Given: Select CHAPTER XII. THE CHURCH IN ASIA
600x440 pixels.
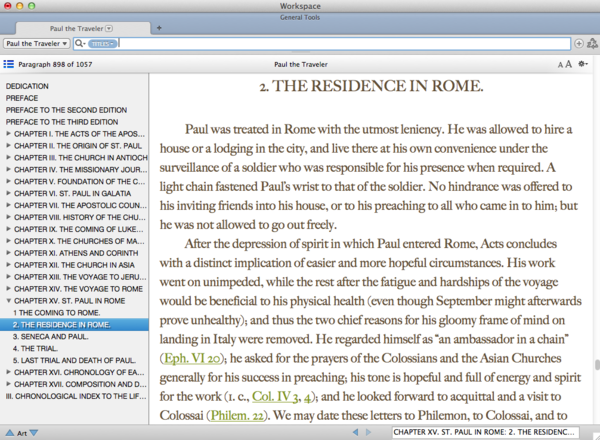Looking at the screenshot, I should pyautogui.click(x=74, y=265).
